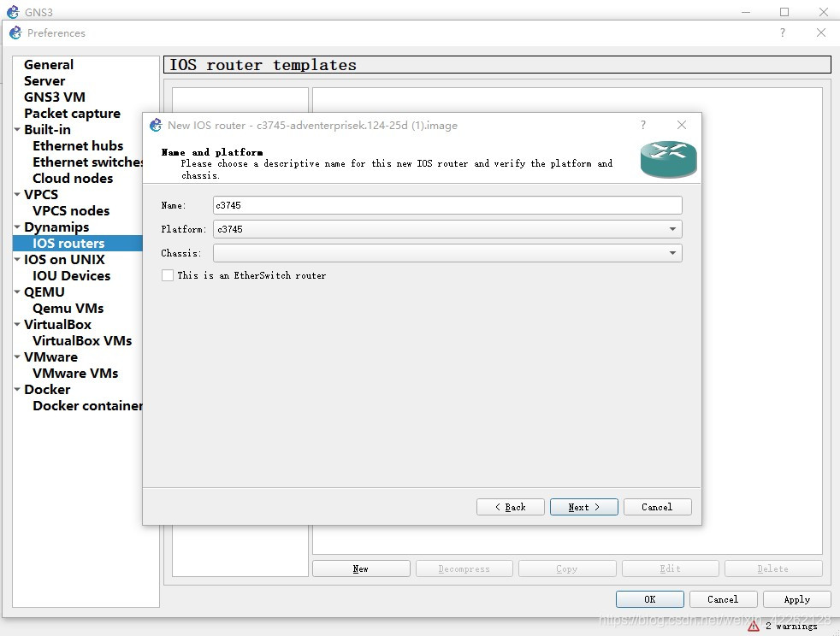Enable 'This is an EtherSwitch router' checkbox
This screenshot has width=840, height=636.
pyautogui.click(x=168, y=275)
